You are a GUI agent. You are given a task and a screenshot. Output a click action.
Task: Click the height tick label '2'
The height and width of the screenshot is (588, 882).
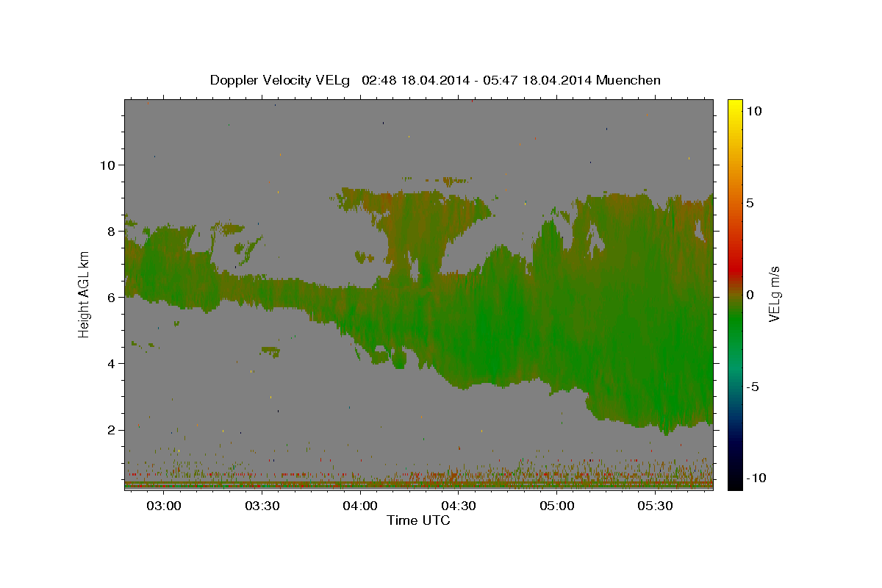coord(112,430)
